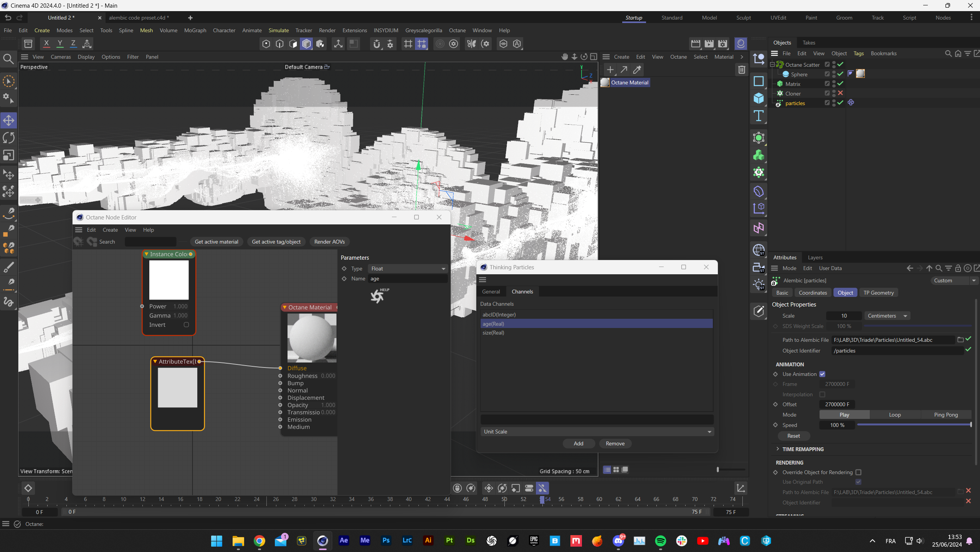Click the Cloner object's red X toggle

(840, 93)
